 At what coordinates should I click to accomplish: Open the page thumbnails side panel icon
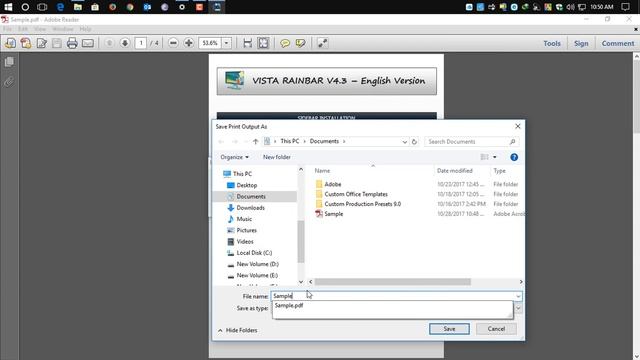click(9, 62)
